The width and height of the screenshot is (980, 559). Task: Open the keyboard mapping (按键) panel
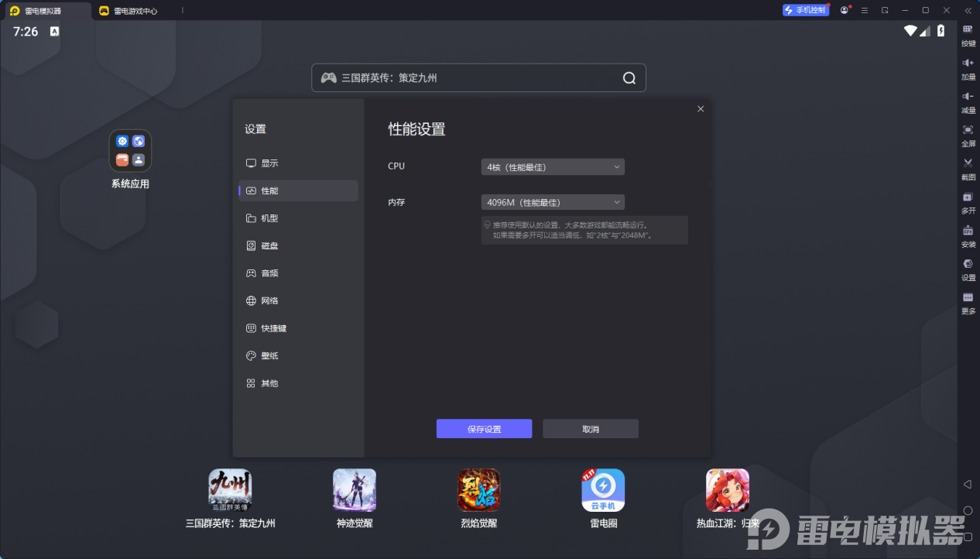967,35
